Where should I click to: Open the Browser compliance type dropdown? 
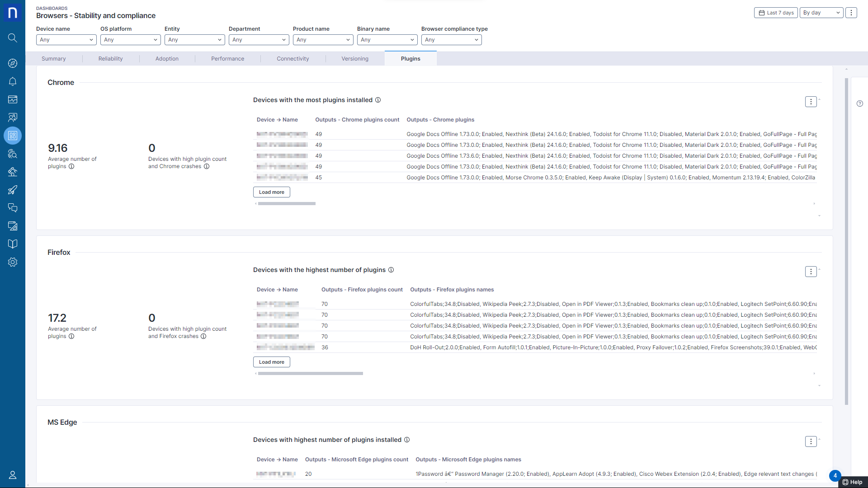coord(452,40)
